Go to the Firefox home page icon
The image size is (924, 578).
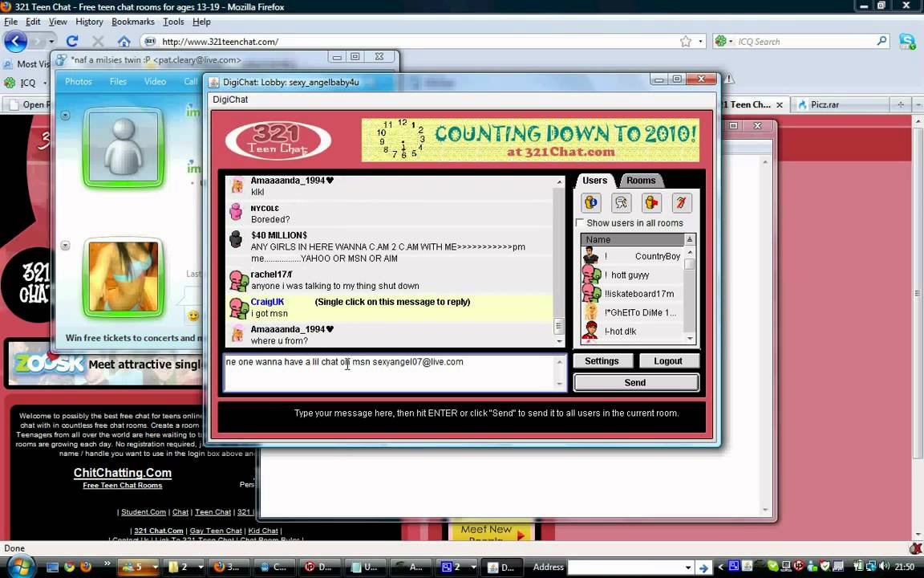click(124, 41)
